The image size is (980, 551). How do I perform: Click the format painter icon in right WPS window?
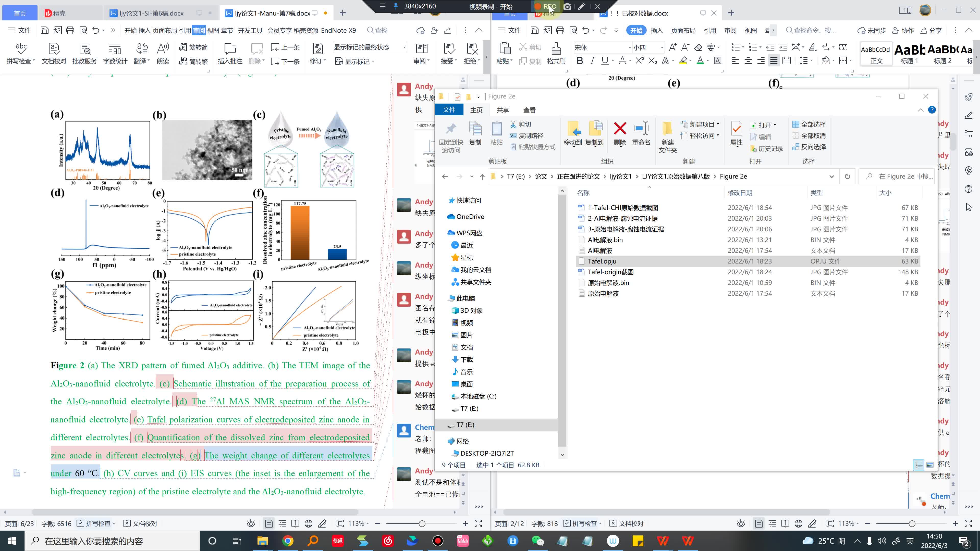click(556, 49)
